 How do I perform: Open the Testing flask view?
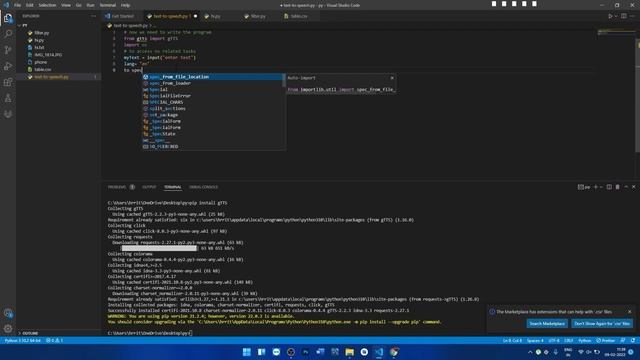click(8, 98)
